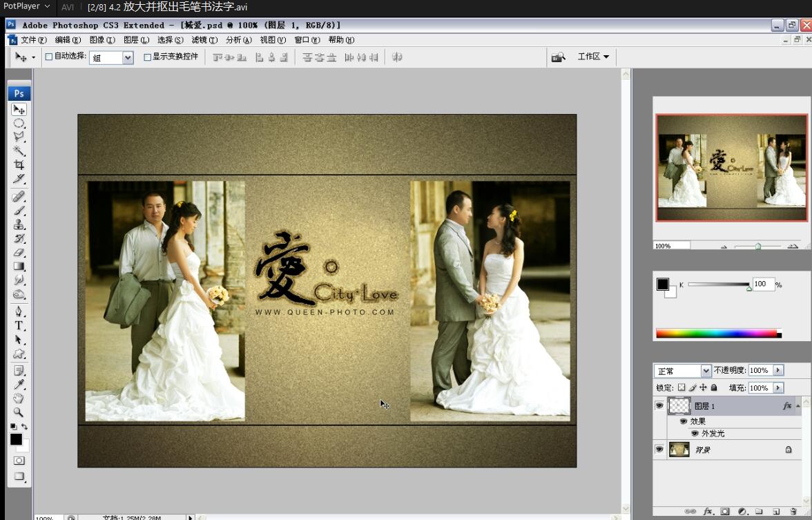Screen dimensions: 812x520
Task: Select the Eyedropper tool
Action: point(19,384)
